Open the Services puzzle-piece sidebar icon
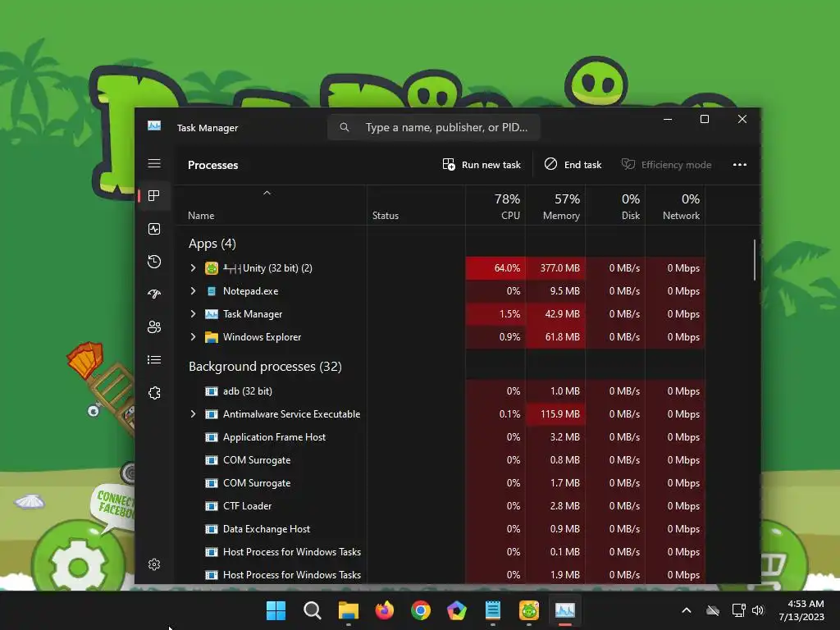This screenshot has height=630, width=840. tap(154, 393)
